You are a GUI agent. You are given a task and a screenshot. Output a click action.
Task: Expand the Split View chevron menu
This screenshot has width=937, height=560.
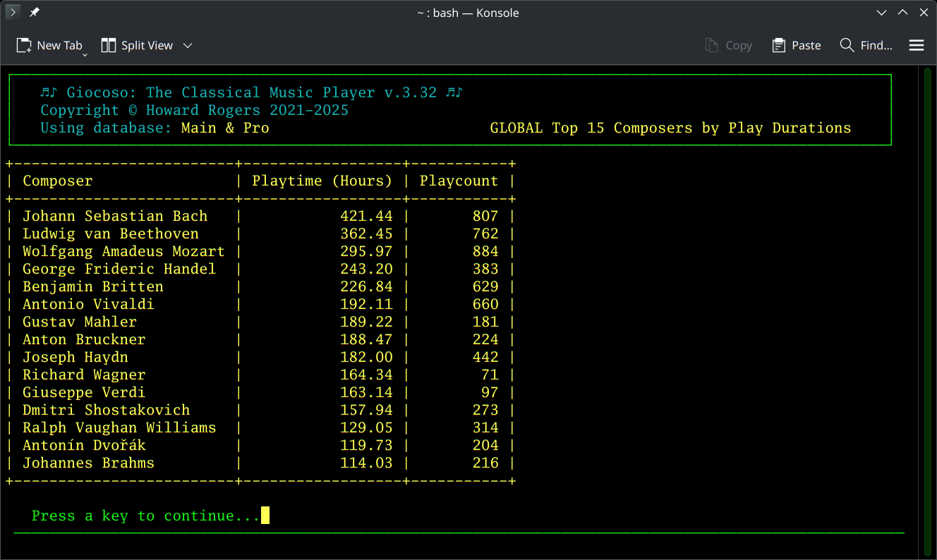188,45
